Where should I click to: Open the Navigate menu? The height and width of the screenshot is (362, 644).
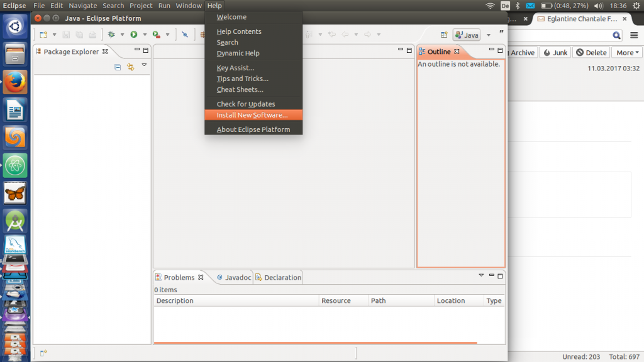pos(82,6)
